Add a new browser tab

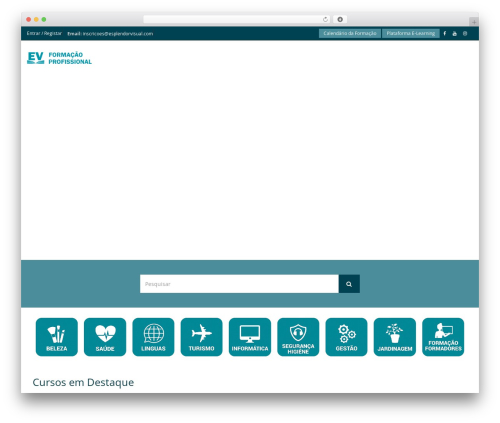click(474, 22)
